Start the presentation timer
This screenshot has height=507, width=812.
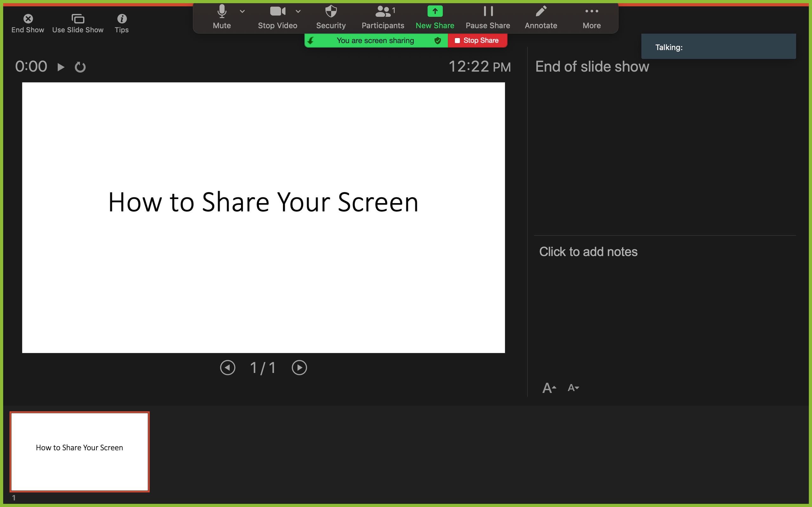[x=61, y=67]
